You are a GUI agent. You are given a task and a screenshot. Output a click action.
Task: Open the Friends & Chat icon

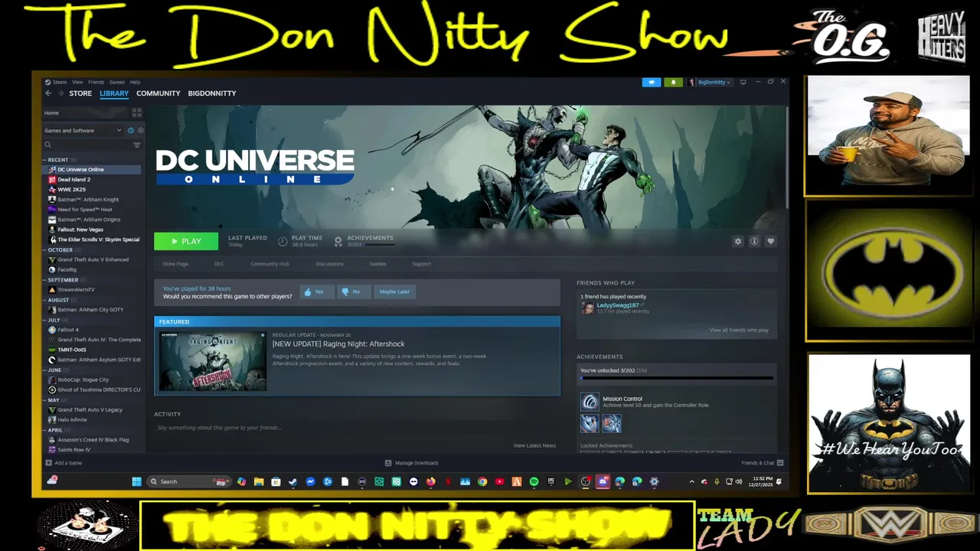pyautogui.click(x=780, y=462)
